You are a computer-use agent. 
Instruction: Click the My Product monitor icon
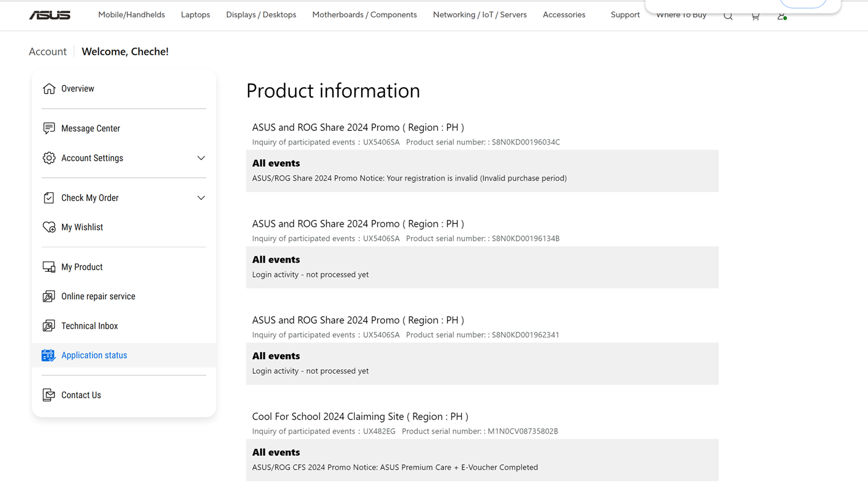(x=49, y=267)
